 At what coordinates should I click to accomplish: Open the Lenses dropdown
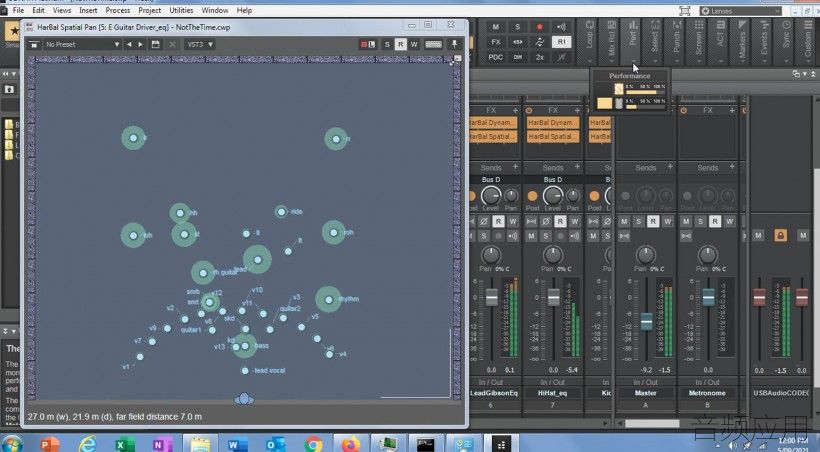point(741,11)
